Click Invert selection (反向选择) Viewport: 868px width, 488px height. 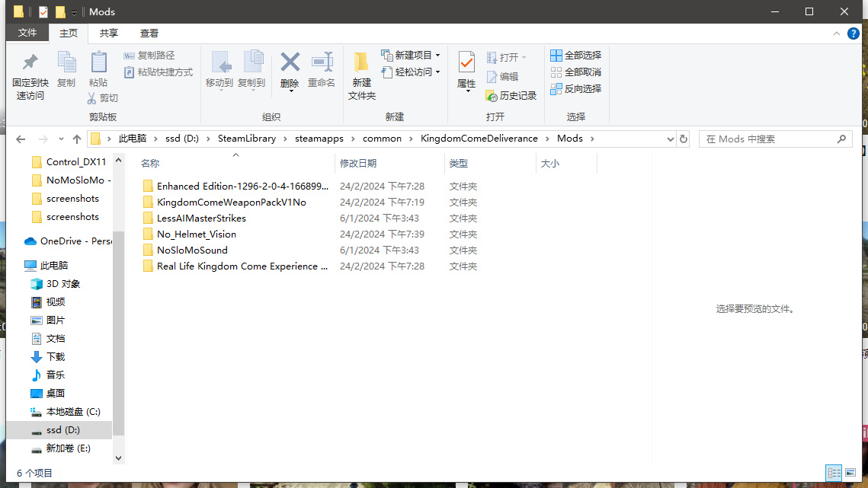(x=575, y=88)
